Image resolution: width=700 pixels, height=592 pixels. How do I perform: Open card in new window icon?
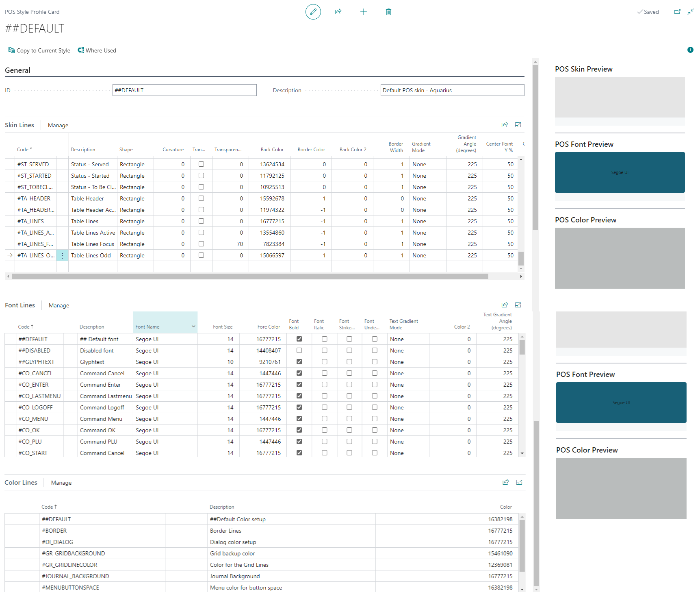click(x=677, y=12)
